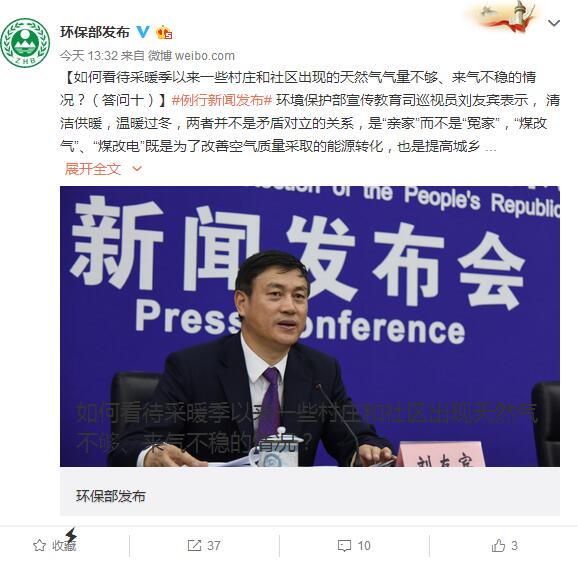
Task: Open post options chevron at top right
Action: click(x=554, y=24)
